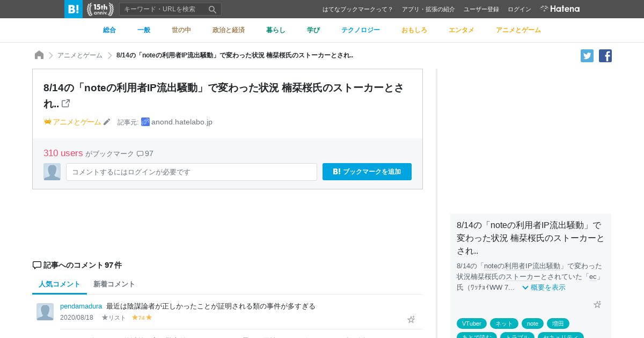
Task: Click 310 users bookmark count
Action: 63,153
